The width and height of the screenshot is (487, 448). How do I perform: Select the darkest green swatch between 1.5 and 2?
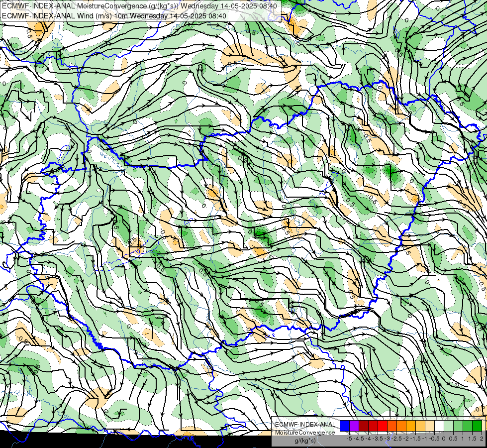477,426
